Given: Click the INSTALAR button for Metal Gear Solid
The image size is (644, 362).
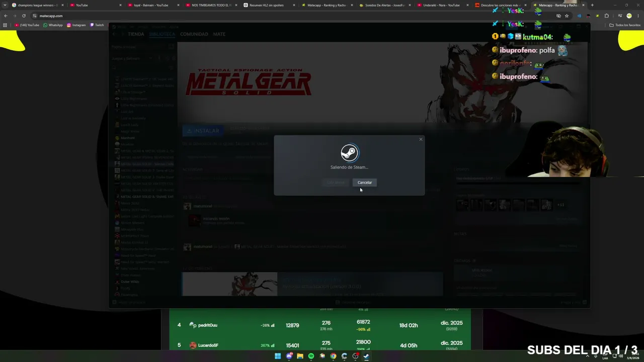Looking at the screenshot, I should (203, 131).
